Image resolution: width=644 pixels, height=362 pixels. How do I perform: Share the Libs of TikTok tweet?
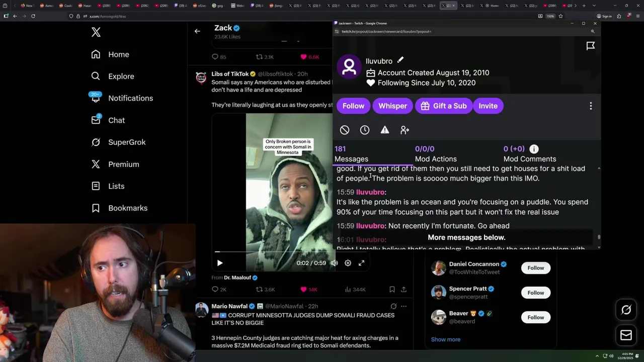pyautogui.click(x=404, y=290)
